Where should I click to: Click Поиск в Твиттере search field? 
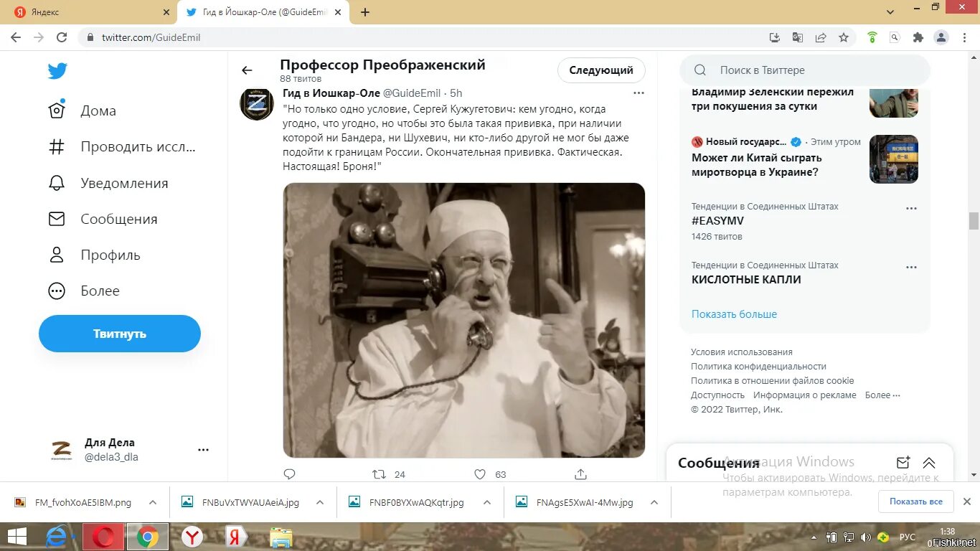(x=805, y=70)
